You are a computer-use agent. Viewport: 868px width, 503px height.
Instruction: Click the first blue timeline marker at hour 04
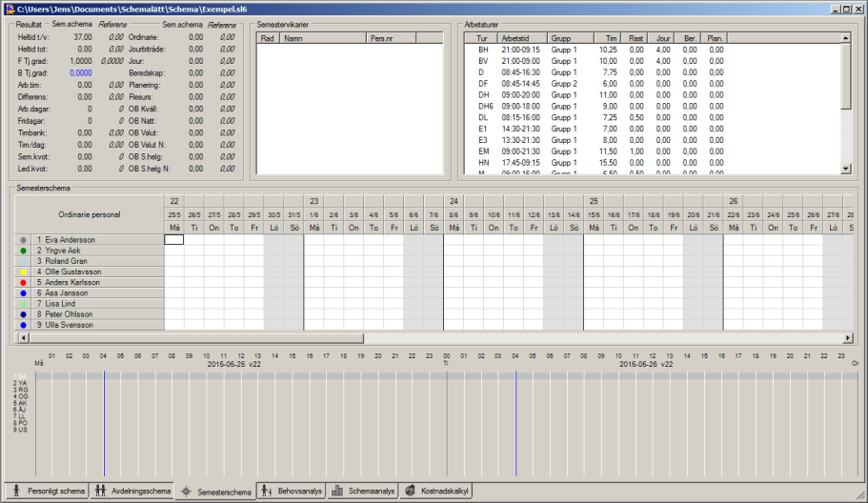click(104, 423)
